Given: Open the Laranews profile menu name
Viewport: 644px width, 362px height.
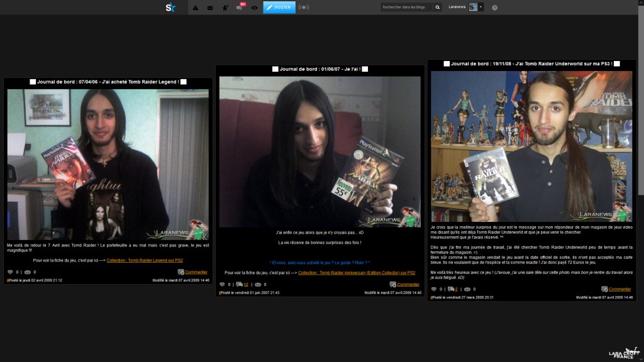Looking at the screenshot, I should tap(457, 8).
